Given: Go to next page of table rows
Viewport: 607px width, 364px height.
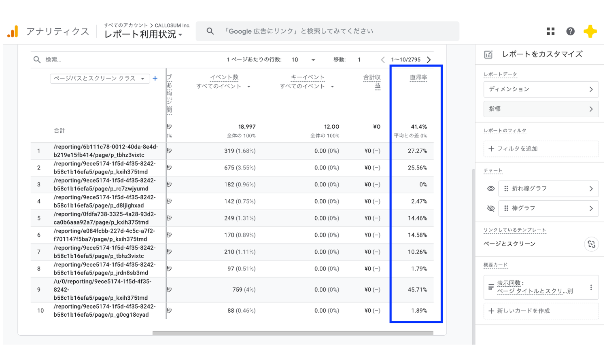Looking at the screenshot, I should pos(429,59).
